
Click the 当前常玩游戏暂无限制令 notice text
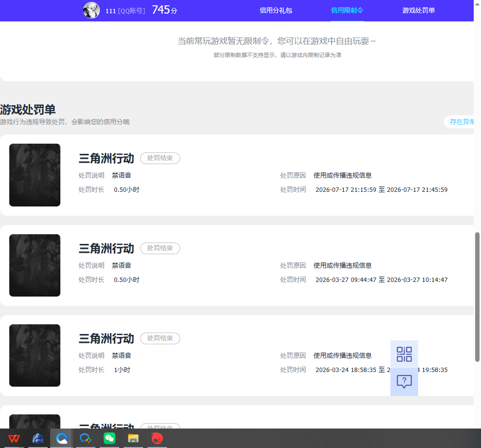pos(277,41)
